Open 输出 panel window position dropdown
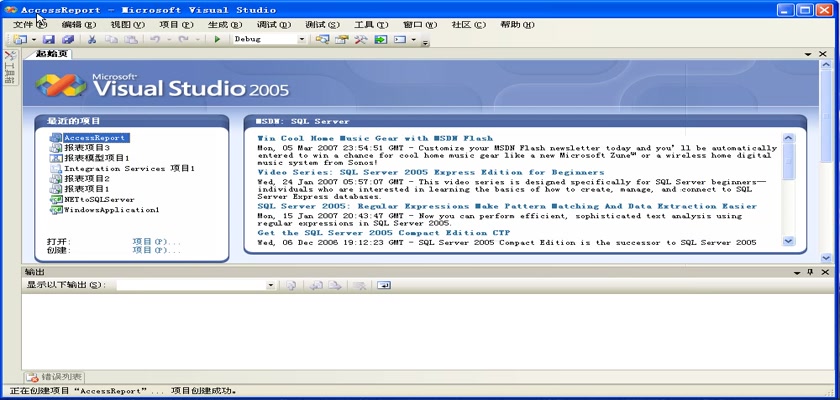Viewport: 840px width, 400px height. (x=797, y=272)
